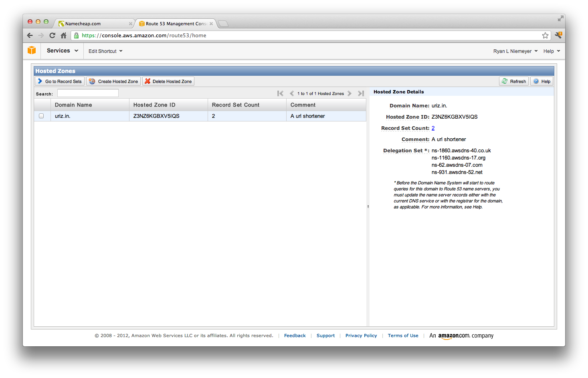The height and width of the screenshot is (378, 588).
Task: Sort by the Domain Name column header
Action: pyautogui.click(x=73, y=105)
